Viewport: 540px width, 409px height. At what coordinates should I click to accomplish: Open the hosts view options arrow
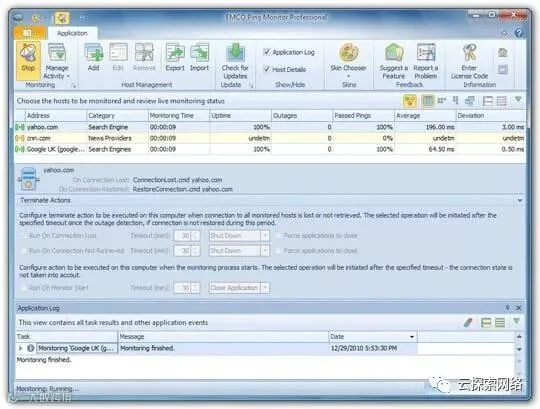click(518, 99)
